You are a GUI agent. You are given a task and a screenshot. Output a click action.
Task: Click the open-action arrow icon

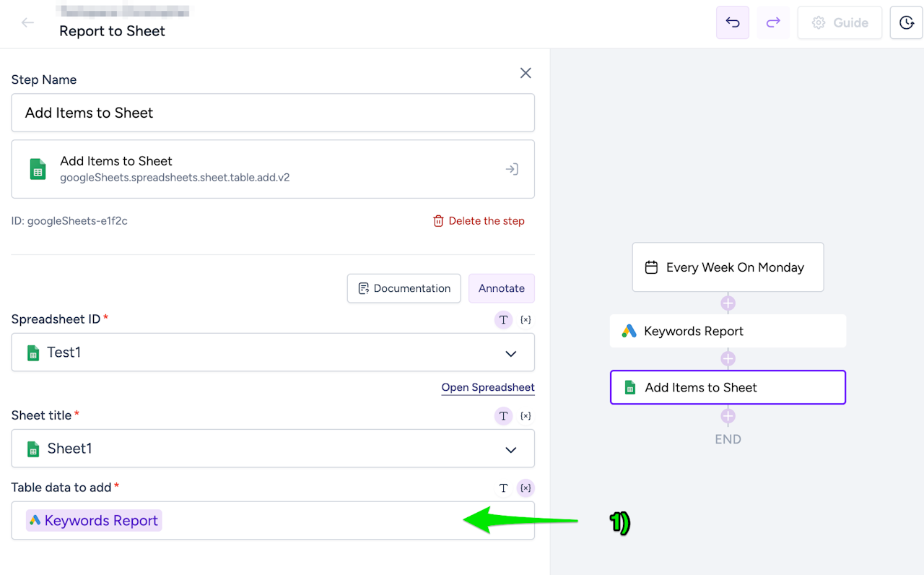(512, 169)
